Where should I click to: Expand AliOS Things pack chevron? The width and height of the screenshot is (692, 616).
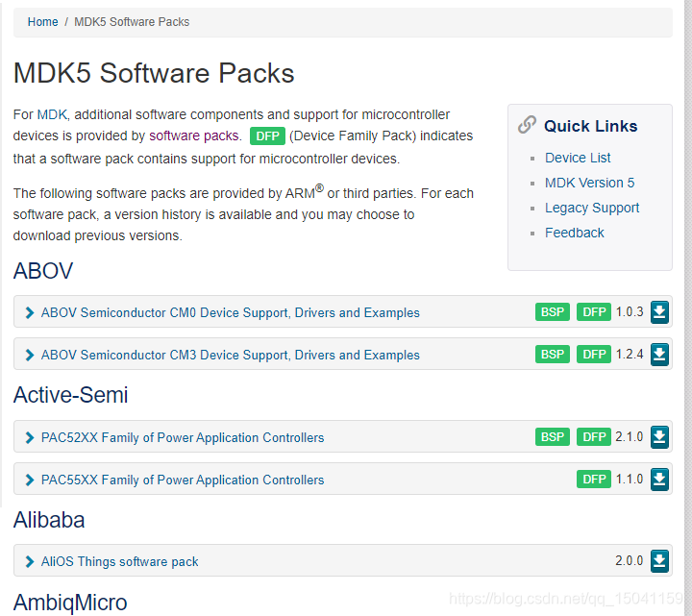30,561
